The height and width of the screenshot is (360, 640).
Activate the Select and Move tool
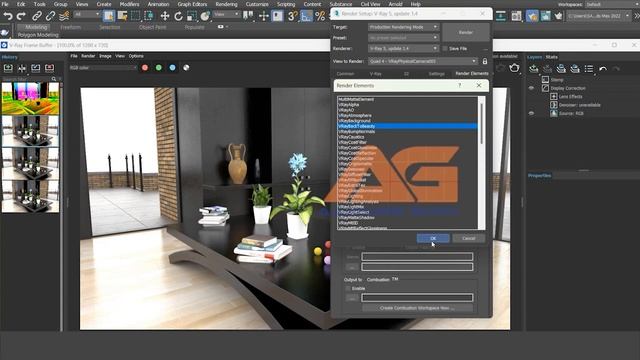point(165,16)
